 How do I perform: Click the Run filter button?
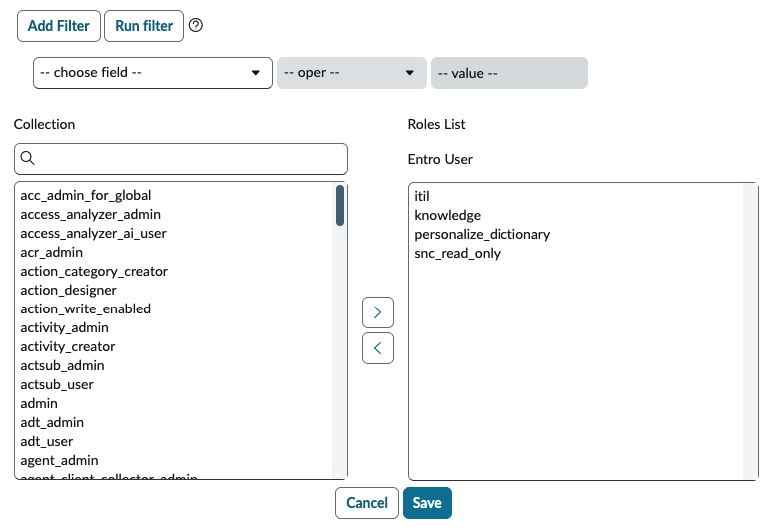point(144,26)
